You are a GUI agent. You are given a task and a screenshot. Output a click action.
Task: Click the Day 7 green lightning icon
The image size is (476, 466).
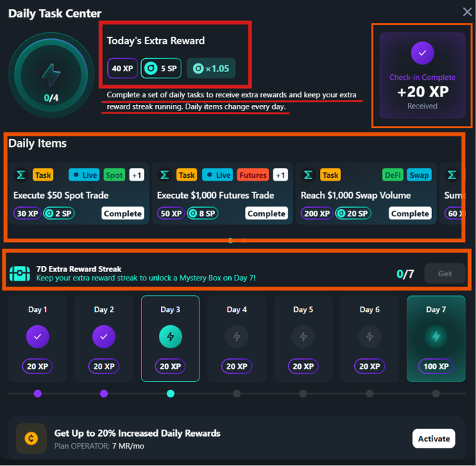coord(436,337)
